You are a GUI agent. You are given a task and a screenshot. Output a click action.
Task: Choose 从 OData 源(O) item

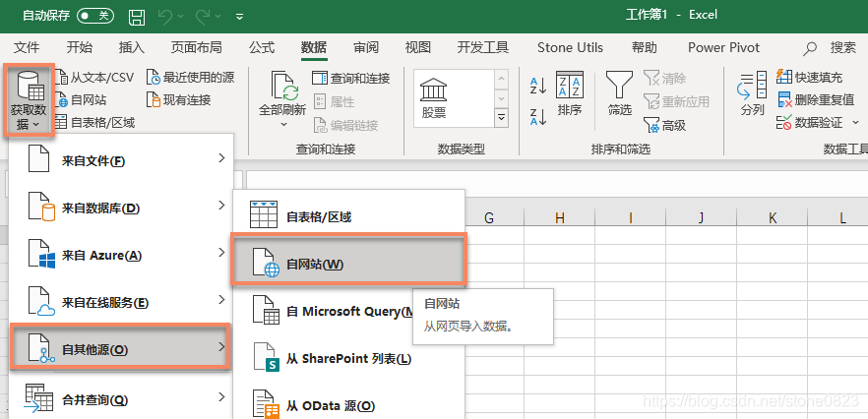pyautogui.click(x=348, y=404)
